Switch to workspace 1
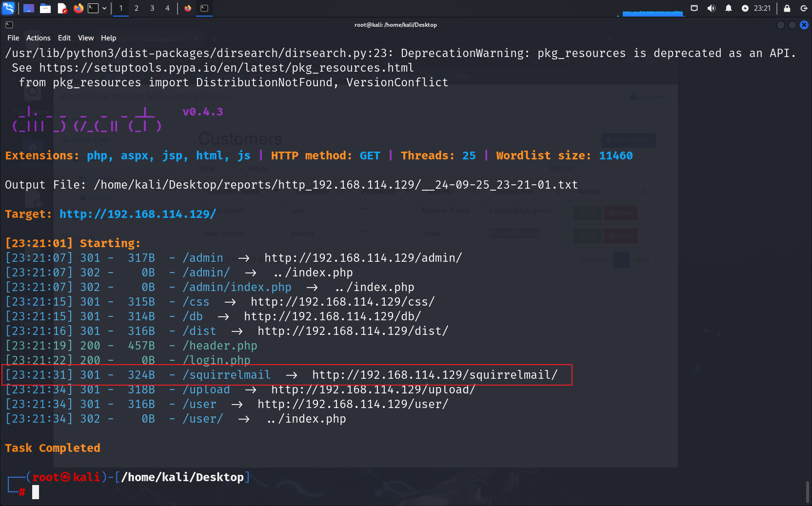The height and width of the screenshot is (506, 812). pos(121,8)
